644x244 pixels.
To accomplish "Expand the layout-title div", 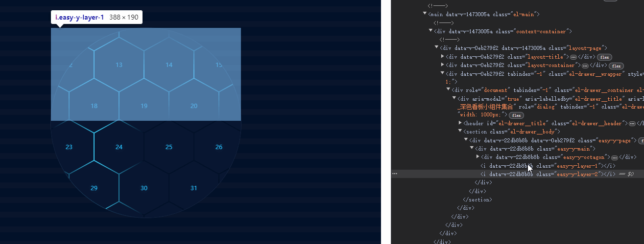I will [443, 57].
